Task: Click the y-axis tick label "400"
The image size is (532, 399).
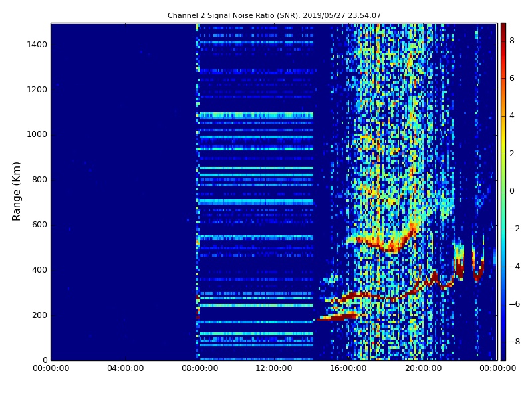Action: [x=39, y=270]
